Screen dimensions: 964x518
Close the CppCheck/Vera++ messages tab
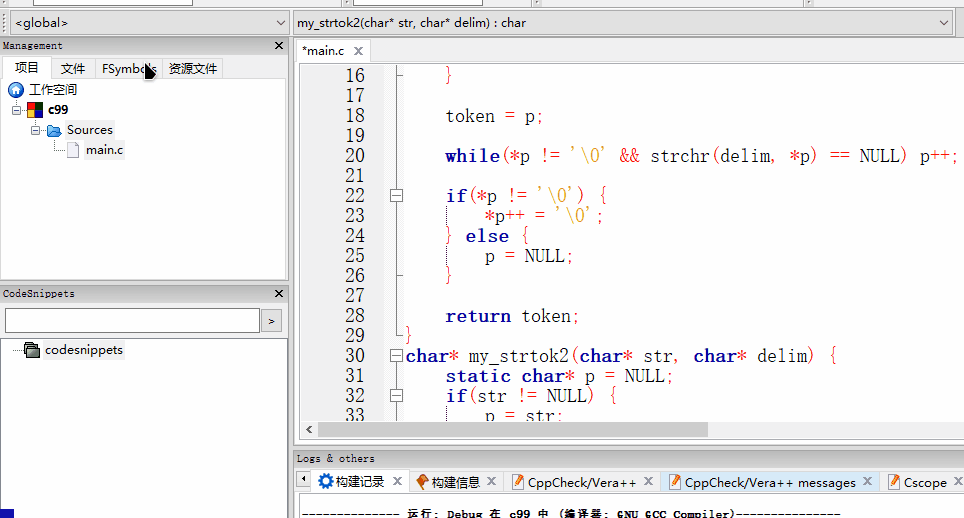click(x=867, y=481)
